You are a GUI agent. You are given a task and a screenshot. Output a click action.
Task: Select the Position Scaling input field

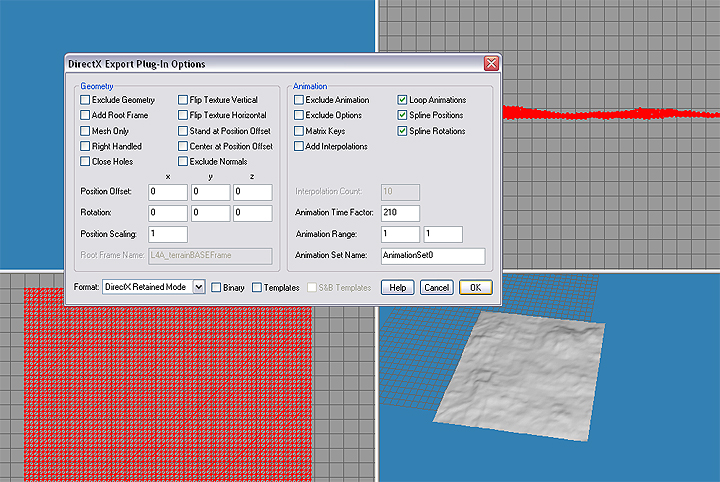pyautogui.click(x=168, y=234)
